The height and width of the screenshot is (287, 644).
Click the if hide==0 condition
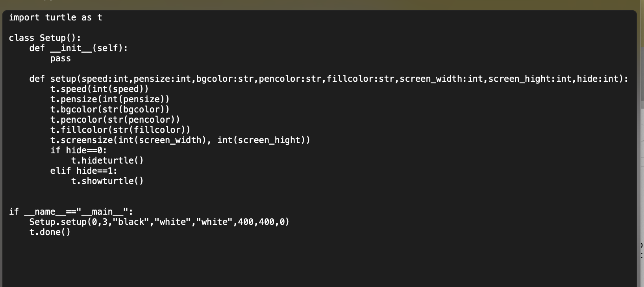79,151
